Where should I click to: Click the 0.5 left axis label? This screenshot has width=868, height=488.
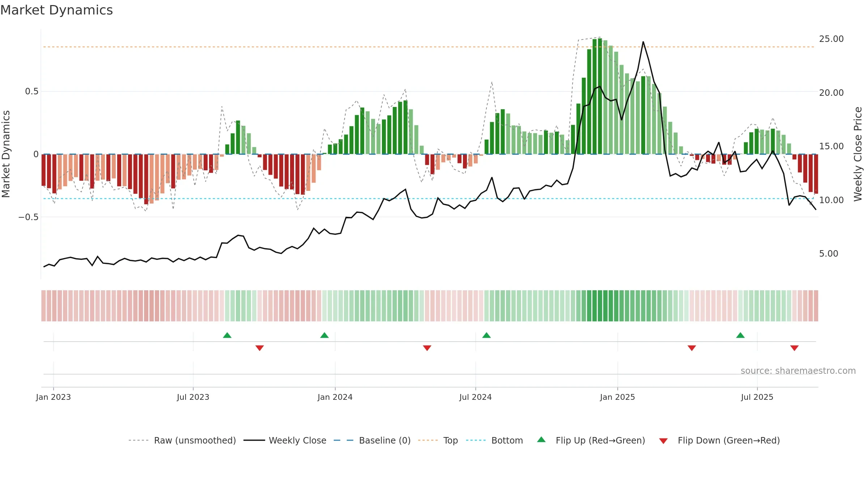click(x=31, y=91)
